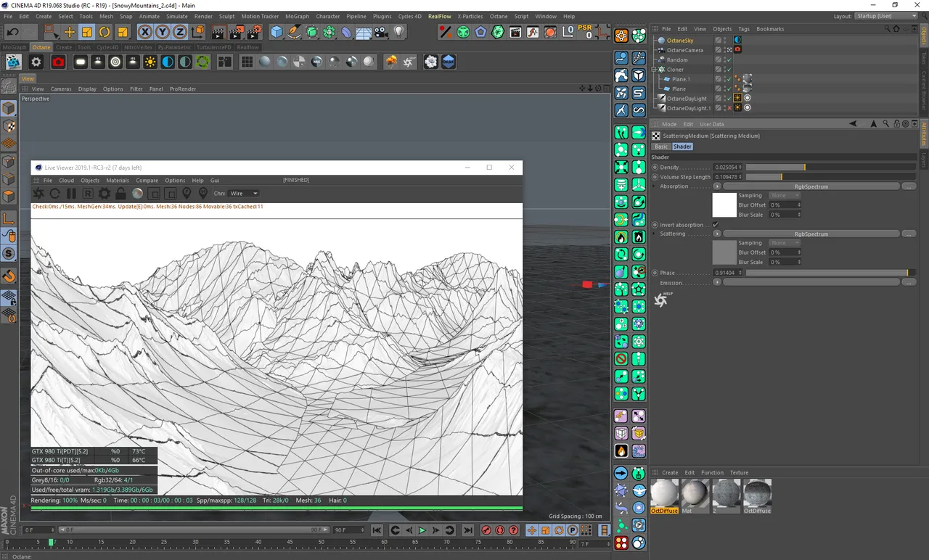Click the Octane scatter tree icon

391,62
